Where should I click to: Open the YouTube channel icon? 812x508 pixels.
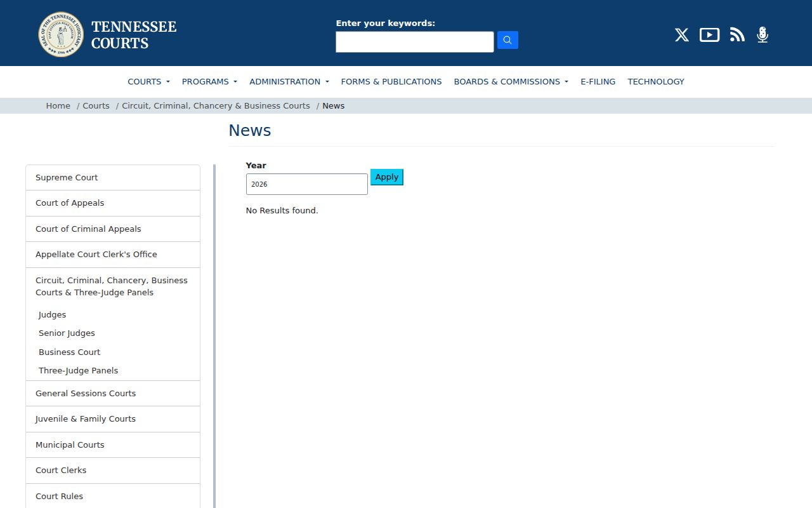[x=709, y=35]
